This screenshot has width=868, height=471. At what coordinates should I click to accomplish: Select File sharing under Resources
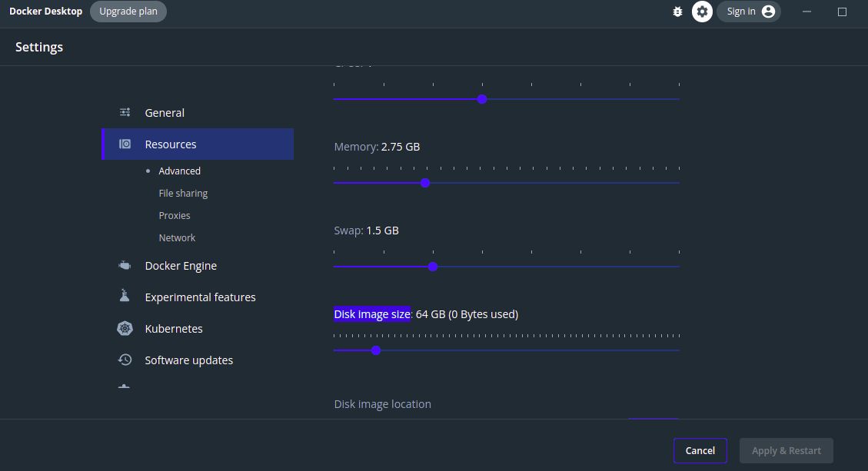point(183,193)
